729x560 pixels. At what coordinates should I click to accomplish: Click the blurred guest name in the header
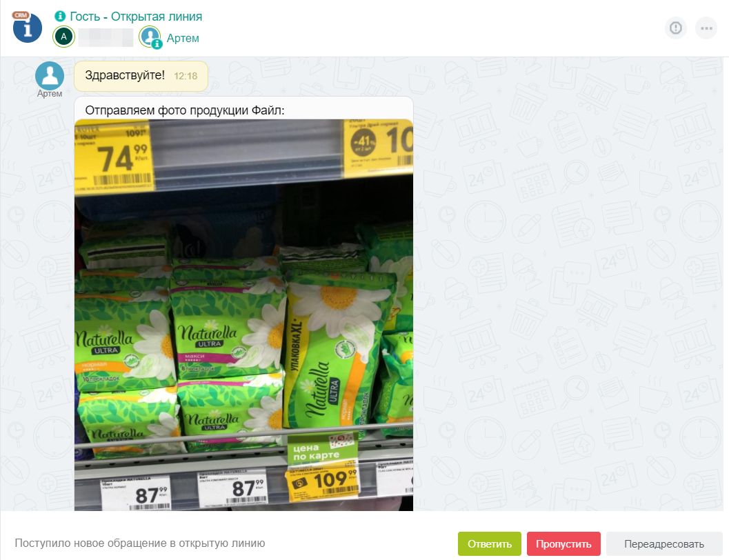[x=106, y=37]
